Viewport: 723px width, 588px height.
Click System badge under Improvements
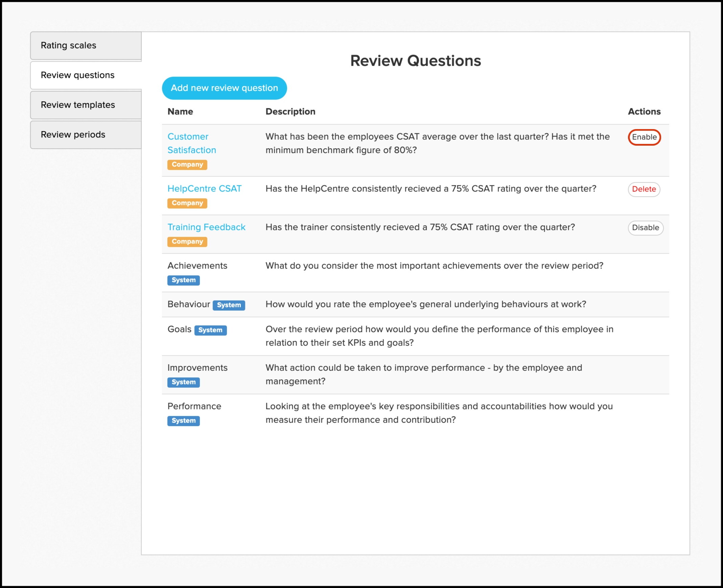[183, 383]
